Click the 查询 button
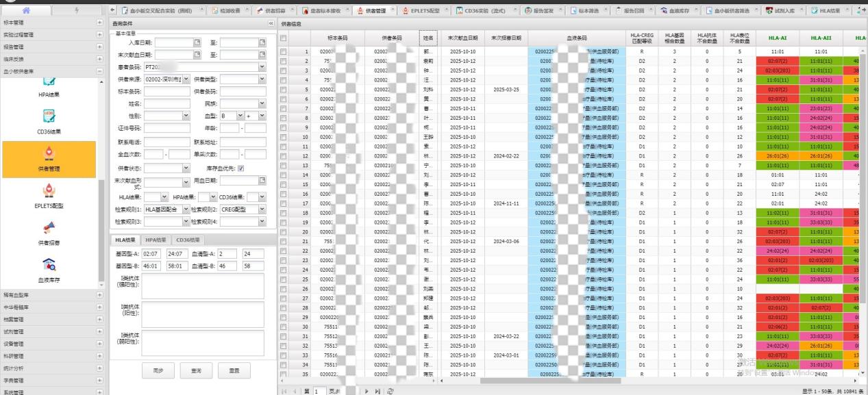868x395 pixels. (196, 370)
